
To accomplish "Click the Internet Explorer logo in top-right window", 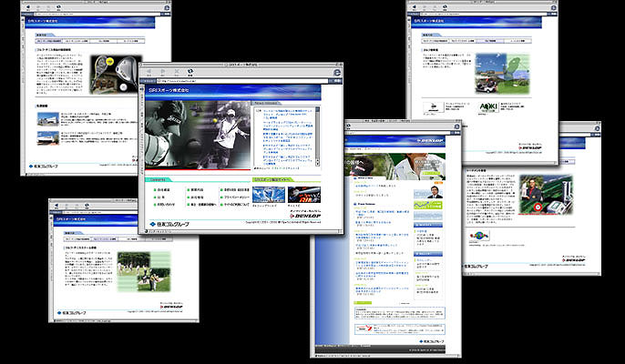I will (553, 8).
